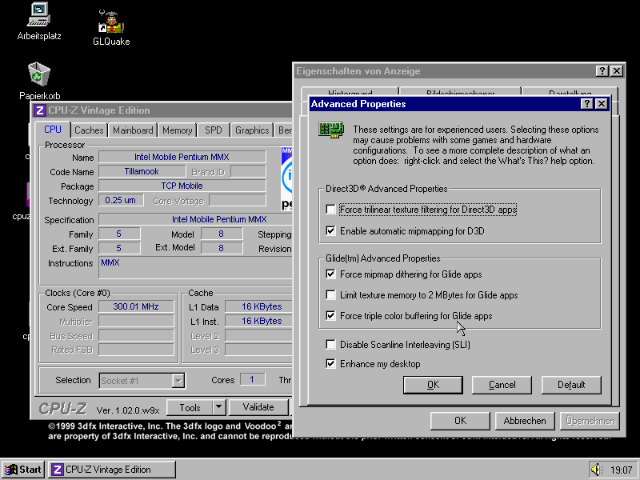Click the help question mark in Advanced Properties
This screenshot has height=480, width=640.
click(587, 104)
